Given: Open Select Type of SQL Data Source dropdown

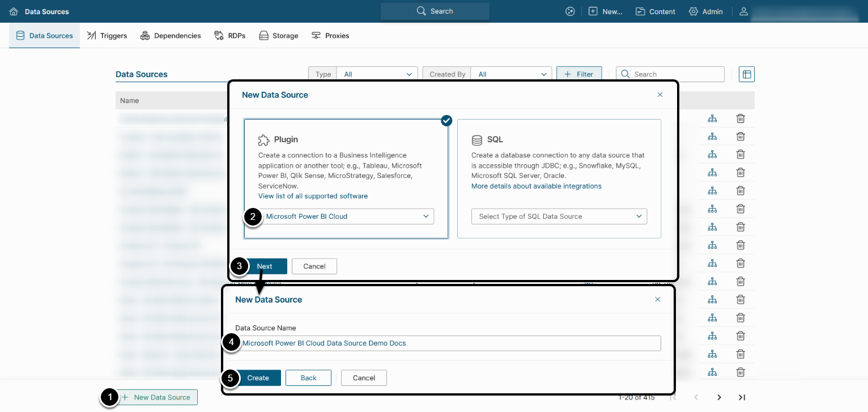Looking at the screenshot, I should click(559, 216).
